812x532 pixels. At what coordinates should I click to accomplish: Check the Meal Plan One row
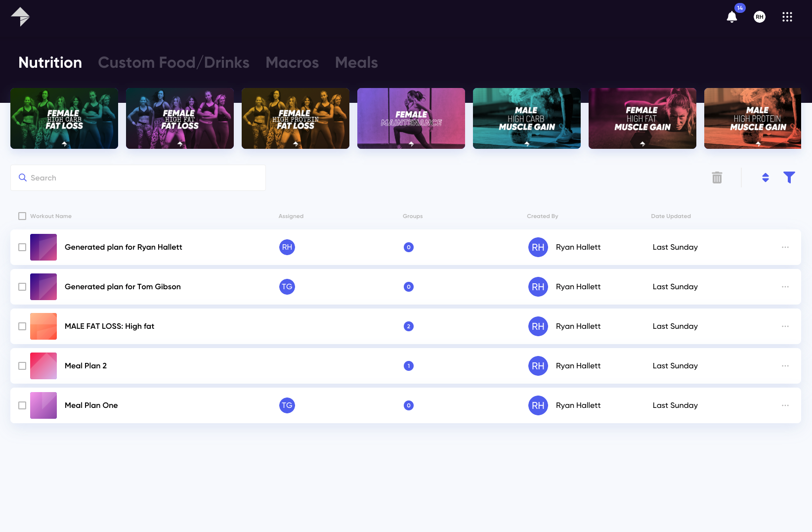22,405
